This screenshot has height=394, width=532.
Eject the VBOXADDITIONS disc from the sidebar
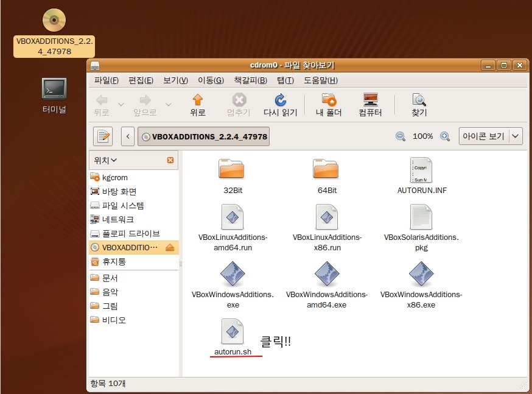coord(170,248)
